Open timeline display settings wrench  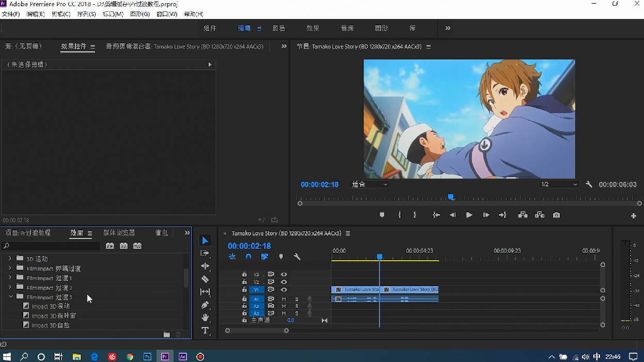pos(297,257)
